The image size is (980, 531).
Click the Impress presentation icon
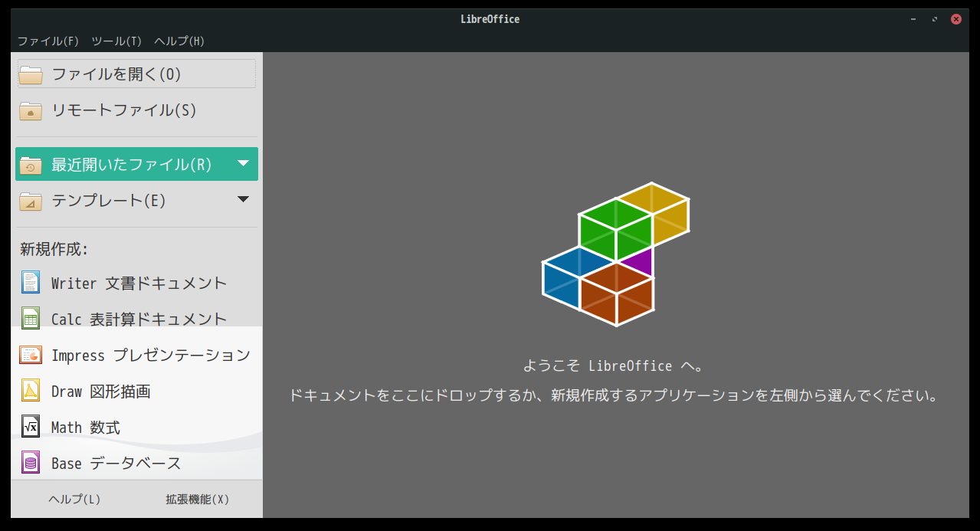coord(31,355)
